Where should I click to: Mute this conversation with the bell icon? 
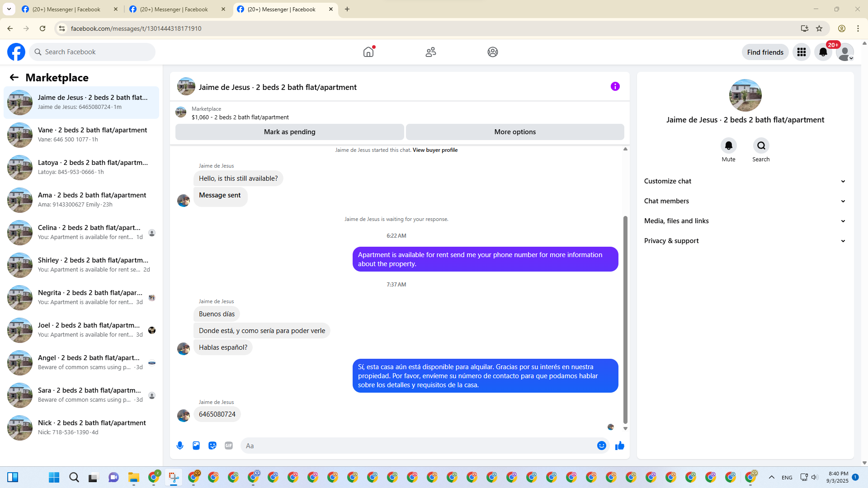pos(729,145)
